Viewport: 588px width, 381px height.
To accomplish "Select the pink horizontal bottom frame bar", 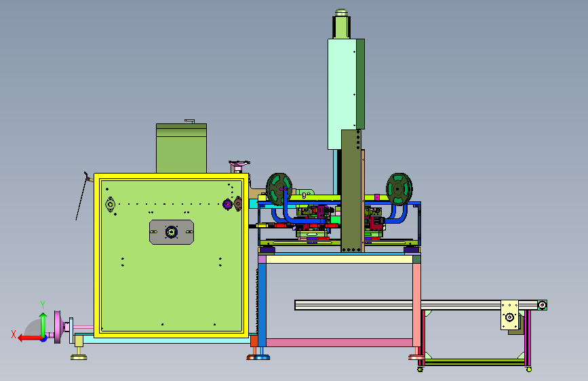I will (x=339, y=342).
